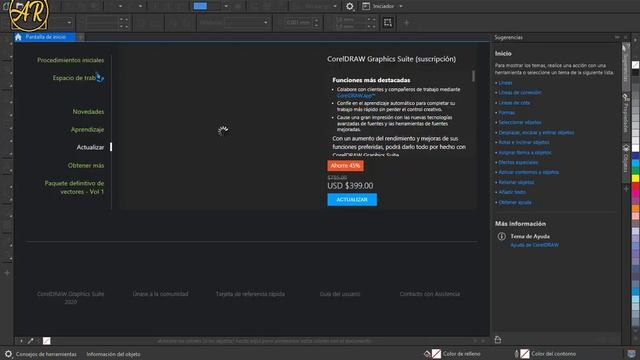The height and width of the screenshot is (360, 640).
Task: Pick the green palette swatch
Action: click(636, 171)
